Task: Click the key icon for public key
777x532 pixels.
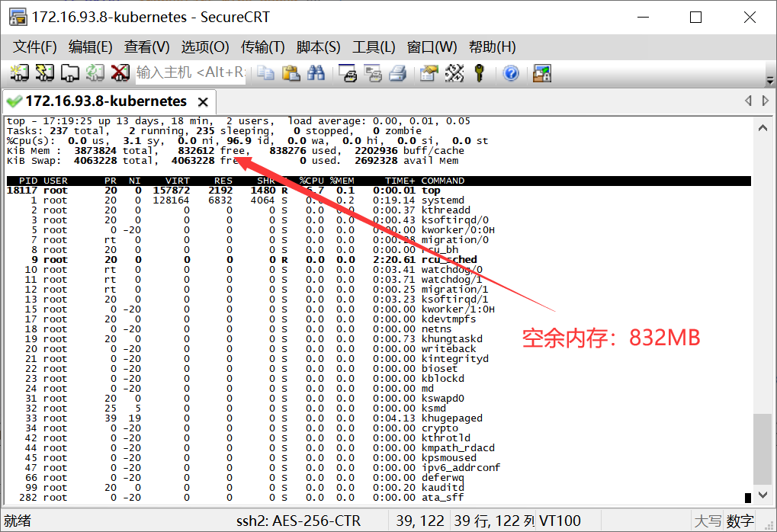Action: [480, 73]
